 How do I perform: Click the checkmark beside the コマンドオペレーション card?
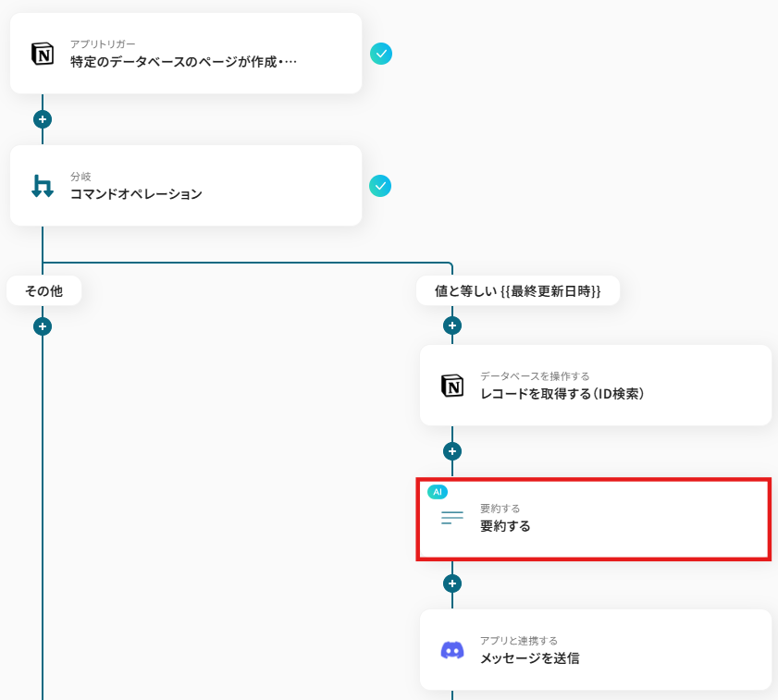tap(380, 186)
